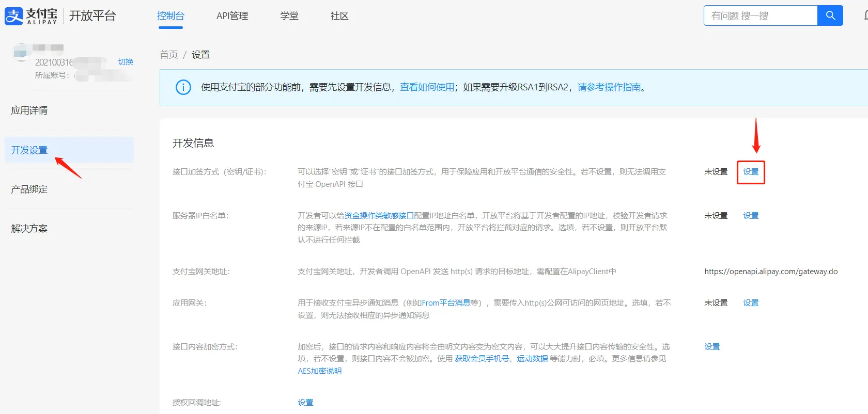The image size is (868, 414).
Task: Click 切换 to switch application
Action: (x=126, y=62)
